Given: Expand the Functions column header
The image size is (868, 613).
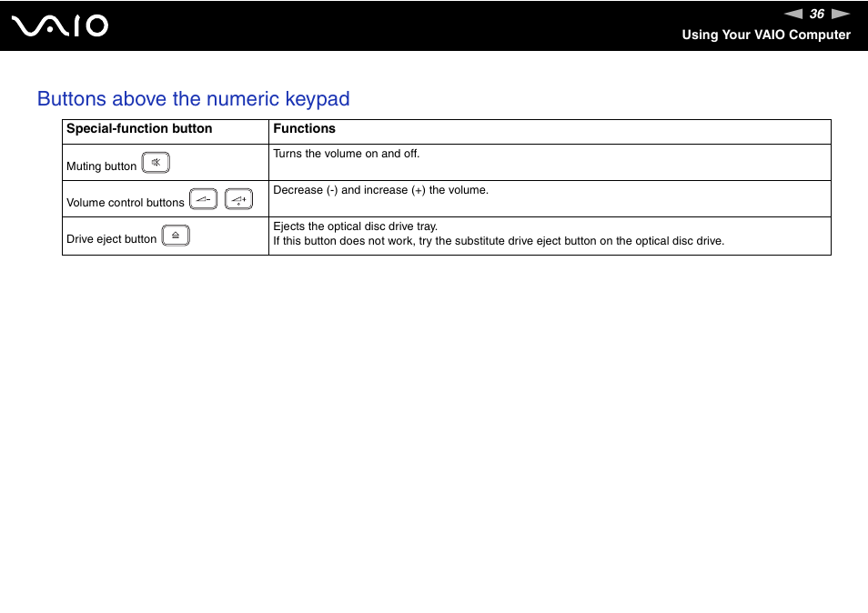Looking at the screenshot, I should click(304, 128).
